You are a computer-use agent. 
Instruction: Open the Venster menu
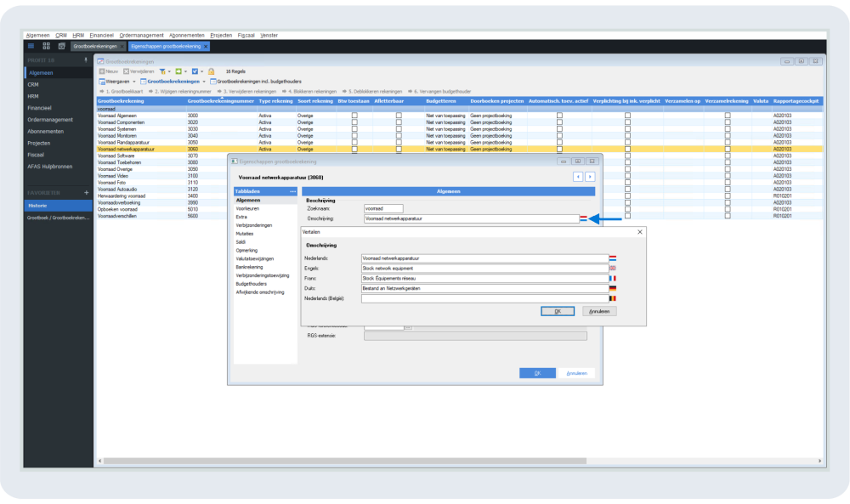pos(269,35)
